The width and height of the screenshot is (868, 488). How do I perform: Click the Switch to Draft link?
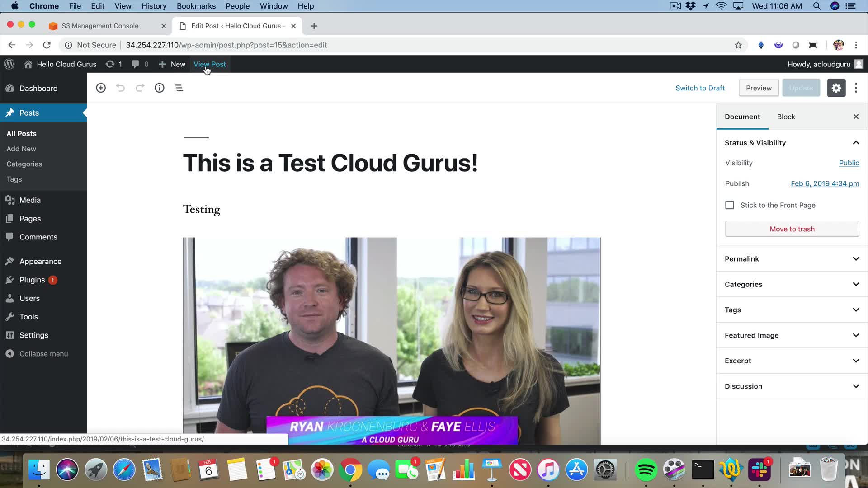700,88
